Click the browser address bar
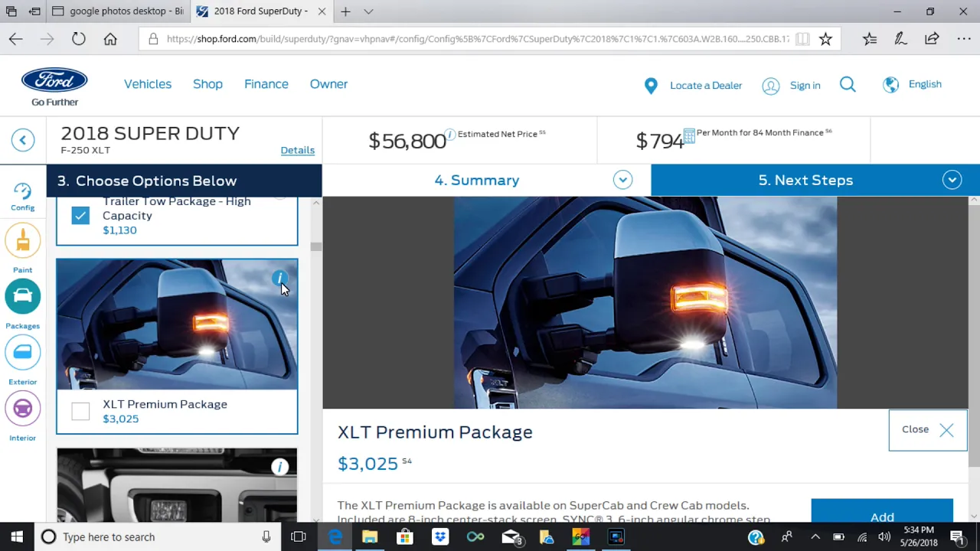This screenshot has height=551, width=980. 477,39
